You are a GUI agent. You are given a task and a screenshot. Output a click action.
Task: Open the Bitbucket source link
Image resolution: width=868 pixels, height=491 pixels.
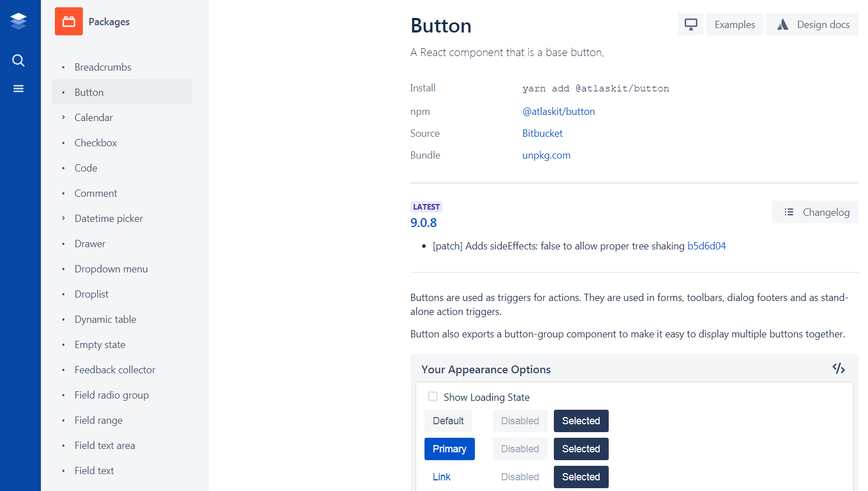point(543,133)
